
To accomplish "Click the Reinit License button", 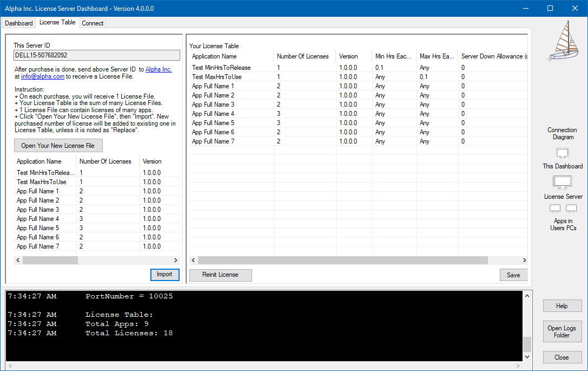I will pos(221,275).
